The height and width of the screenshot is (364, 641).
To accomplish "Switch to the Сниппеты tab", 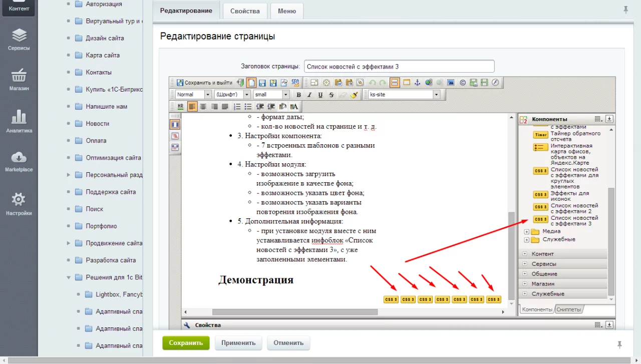I will point(569,309).
